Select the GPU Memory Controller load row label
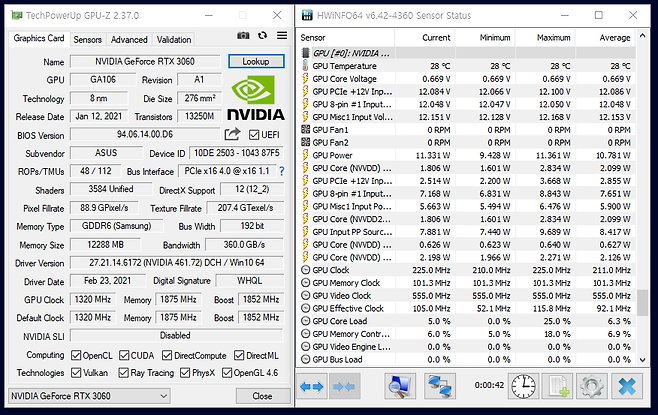 (351, 334)
